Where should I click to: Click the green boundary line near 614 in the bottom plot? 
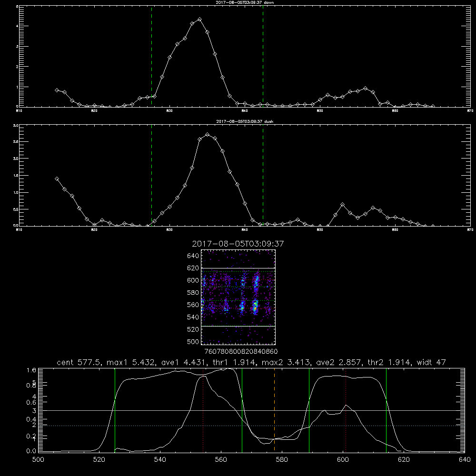[x=387, y=410]
